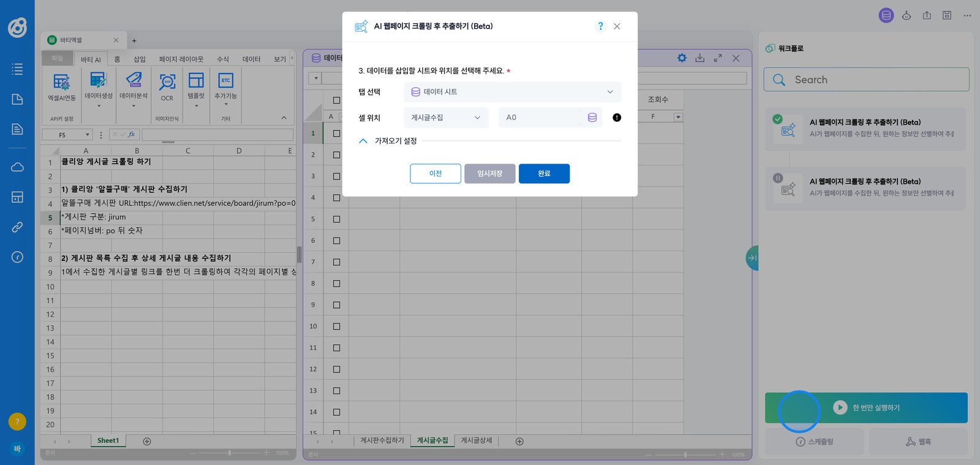Adjust the data sheet zoom slider handle

point(685,455)
